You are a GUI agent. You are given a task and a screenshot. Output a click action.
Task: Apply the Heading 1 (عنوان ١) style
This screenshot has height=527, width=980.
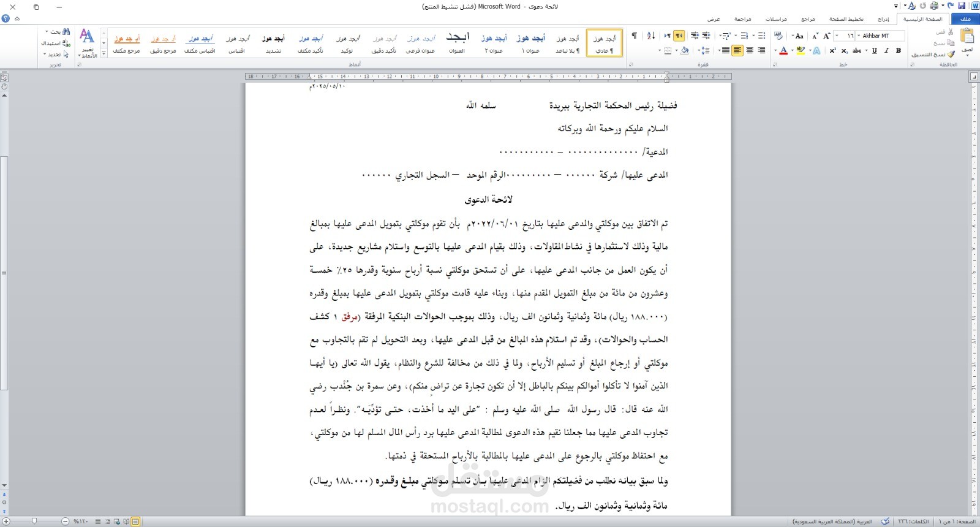tap(531, 43)
